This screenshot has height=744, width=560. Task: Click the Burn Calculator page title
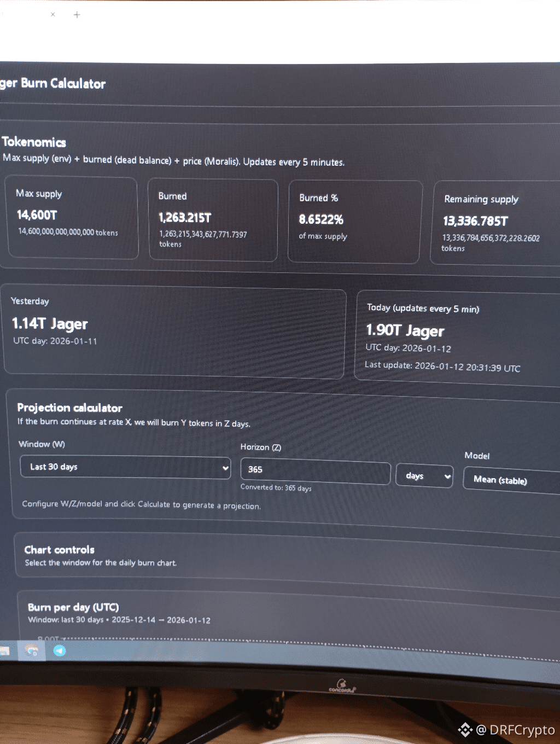pyautogui.click(x=53, y=83)
